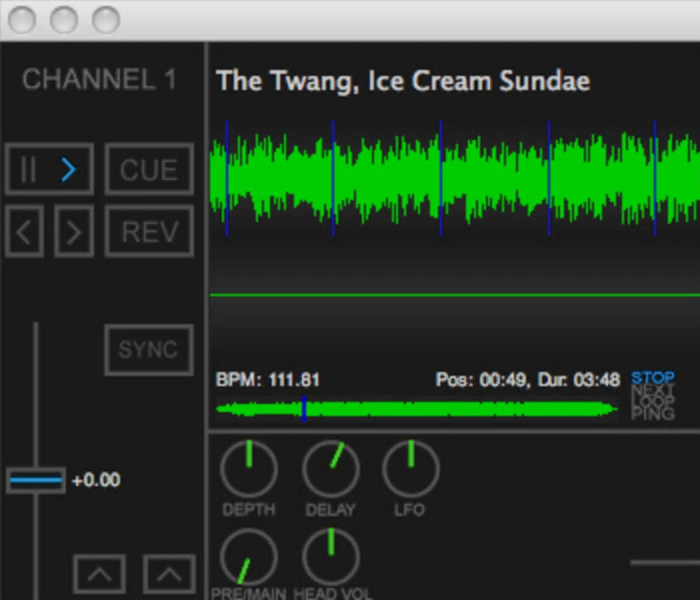Nudge track forward with right arrow button

74,232
